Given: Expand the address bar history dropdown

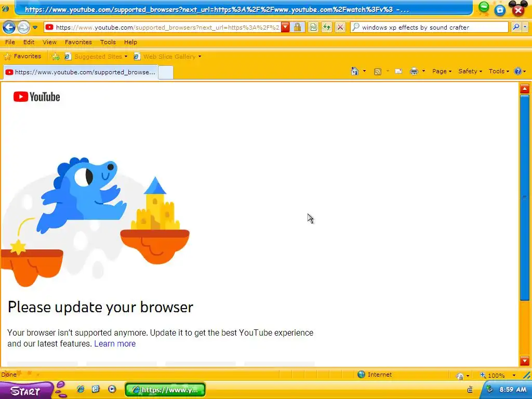Looking at the screenshot, I should tap(285, 27).
